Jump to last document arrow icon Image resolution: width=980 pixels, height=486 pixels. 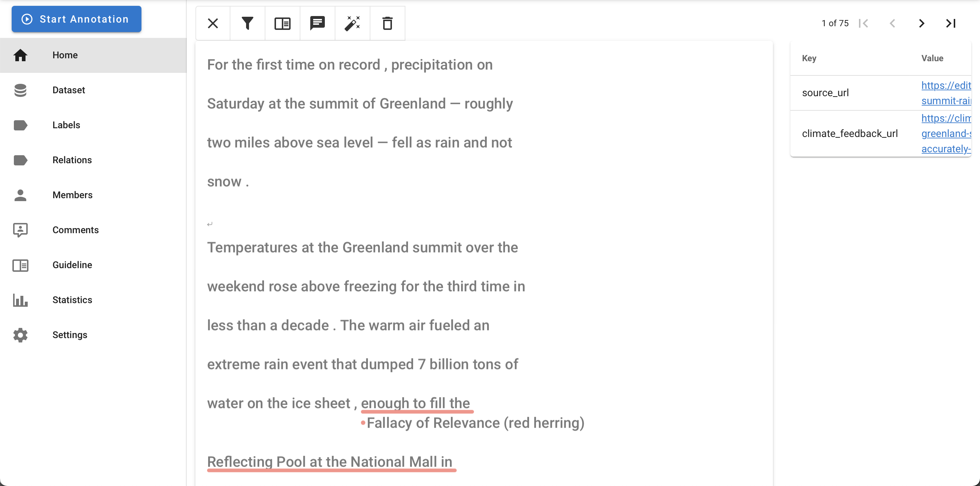coord(950,24)
